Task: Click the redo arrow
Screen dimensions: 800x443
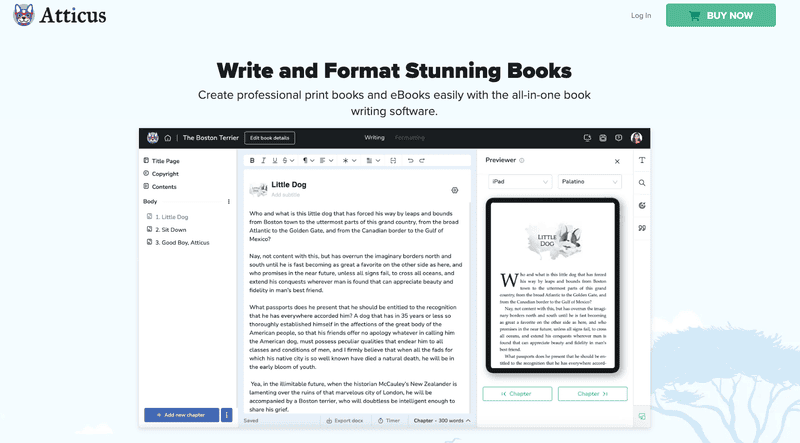Action: [422, 160]
